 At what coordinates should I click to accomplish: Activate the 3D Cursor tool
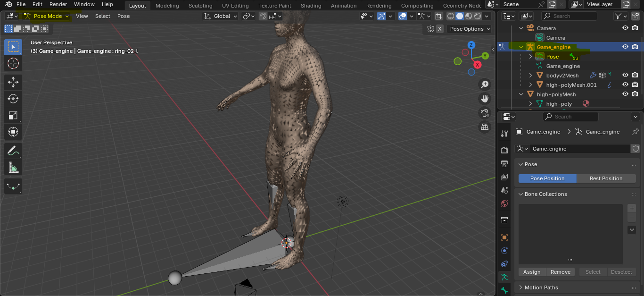coord(13,63)
